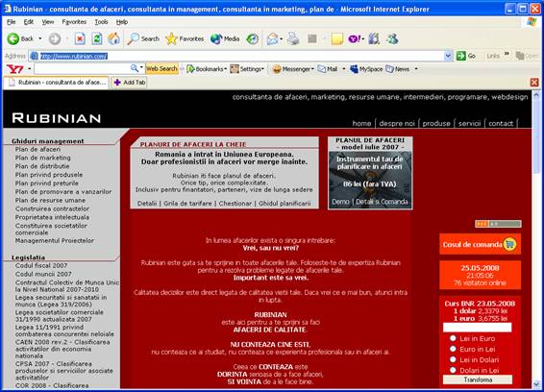Print the page with the printer icon
The height and width of the screenshot is (392, 544).
[293, 38]
